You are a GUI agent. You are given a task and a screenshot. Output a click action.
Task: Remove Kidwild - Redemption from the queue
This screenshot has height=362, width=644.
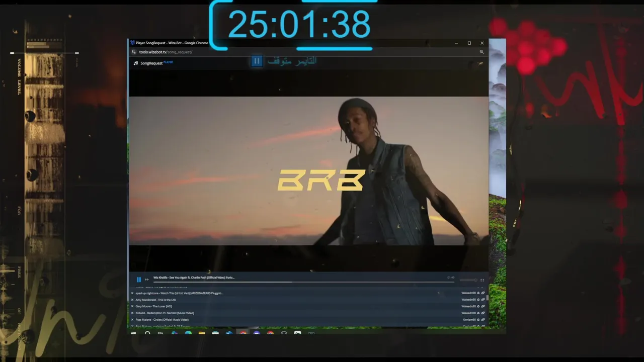pos(132,313)
